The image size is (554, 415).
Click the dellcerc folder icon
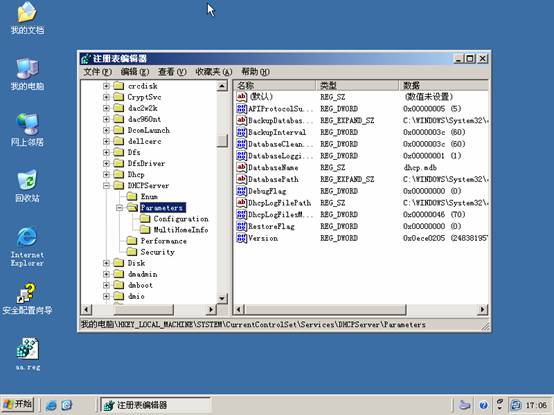119,141
